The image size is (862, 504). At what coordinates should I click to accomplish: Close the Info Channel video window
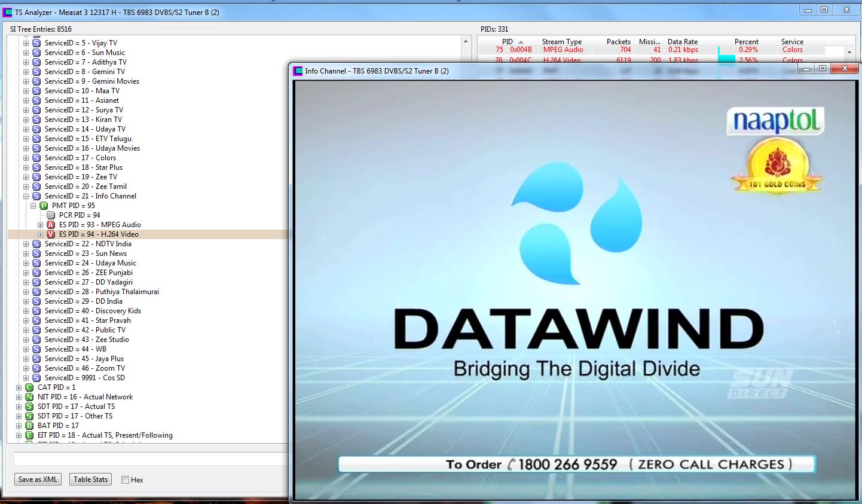click(x=845, y=69)
